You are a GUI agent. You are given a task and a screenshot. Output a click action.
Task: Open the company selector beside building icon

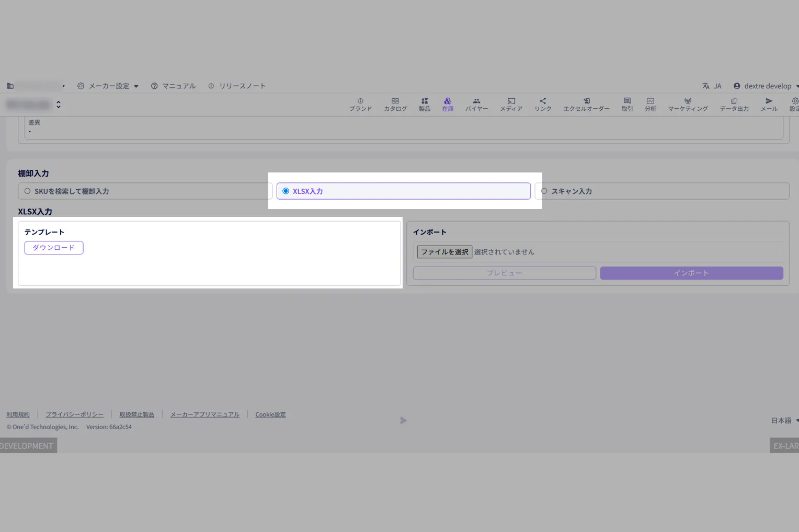pyautogui.click(x=36, y=86)
